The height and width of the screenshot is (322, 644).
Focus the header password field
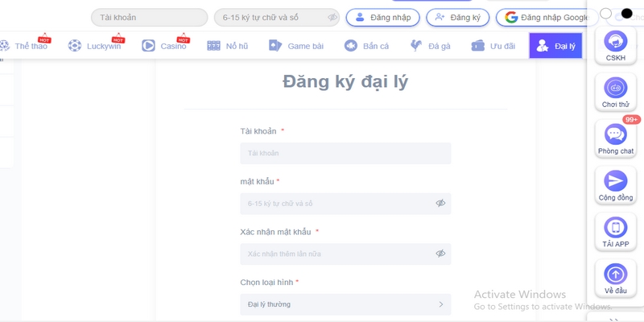pos(277,17)
